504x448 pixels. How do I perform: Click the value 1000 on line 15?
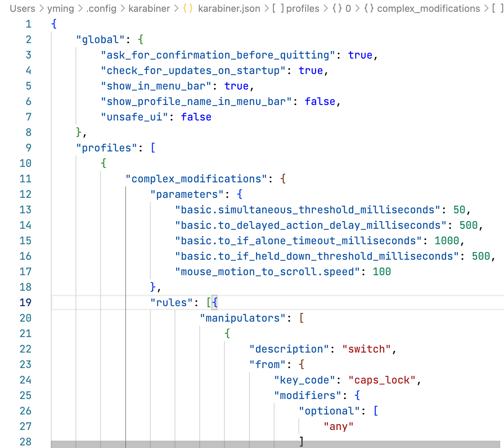[447, 241]
